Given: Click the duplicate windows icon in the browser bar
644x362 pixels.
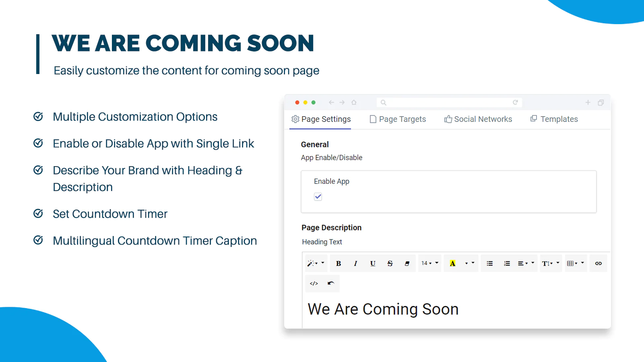Looking at the screenshot, I should (x=601, y=103).
